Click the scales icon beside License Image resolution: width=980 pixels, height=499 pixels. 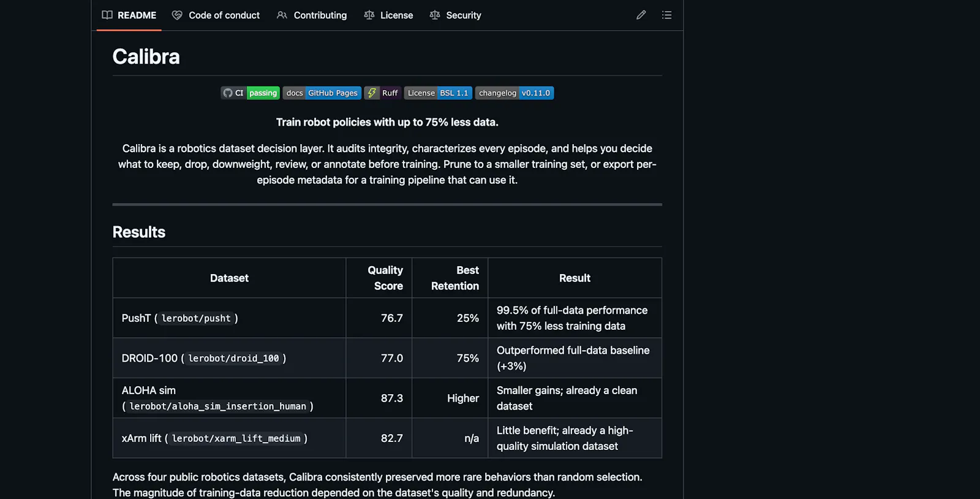[369, 15]
